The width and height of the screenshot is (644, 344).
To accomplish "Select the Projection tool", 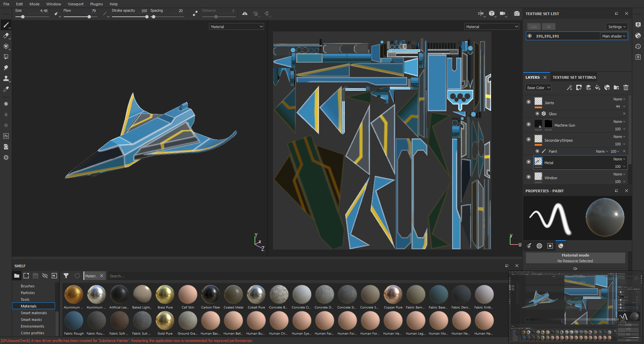I will point(6,46).
